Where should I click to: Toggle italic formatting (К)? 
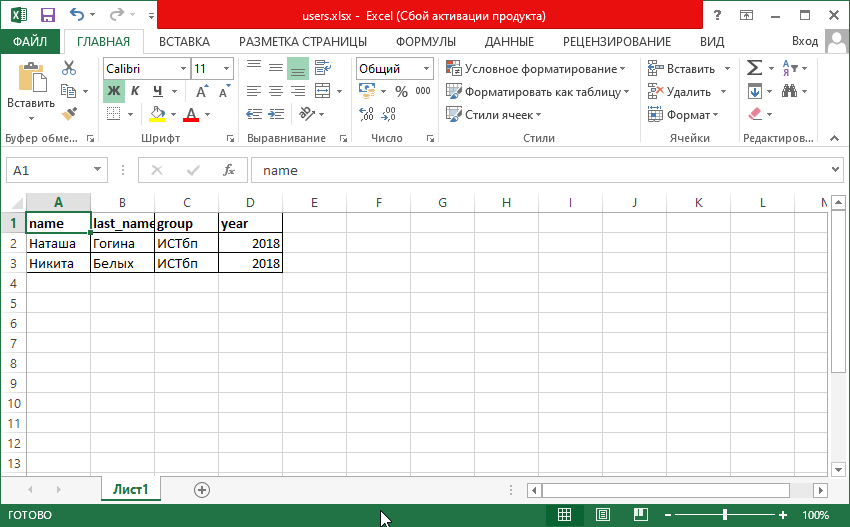pos(136,91)
